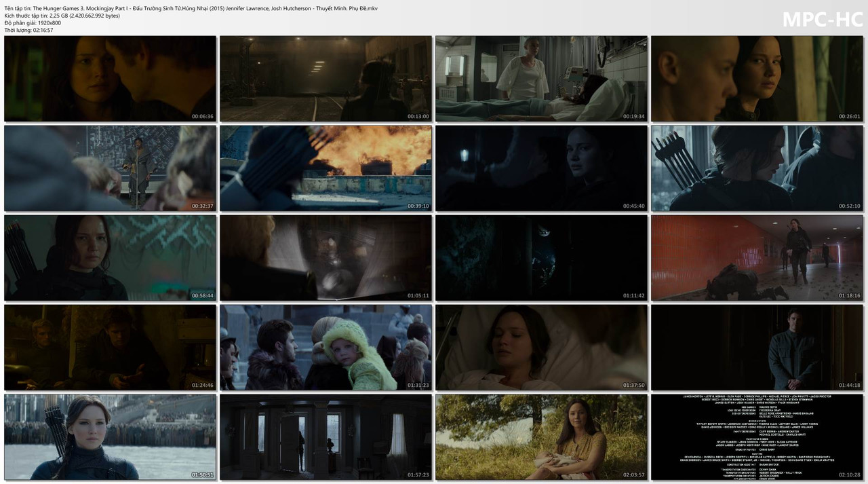
Task: Open the thumbnail at timestamp 01:44:18
Action: (x=757, y=348)
